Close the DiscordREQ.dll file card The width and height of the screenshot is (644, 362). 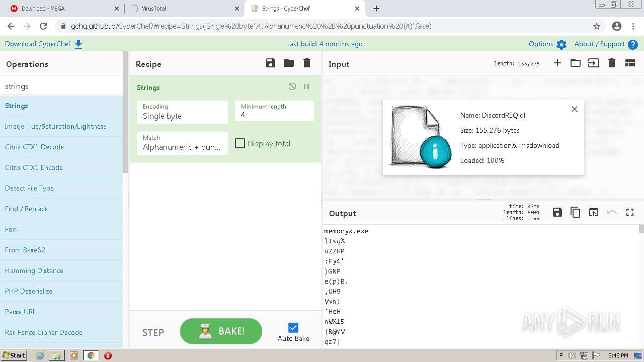click(575, 109)
